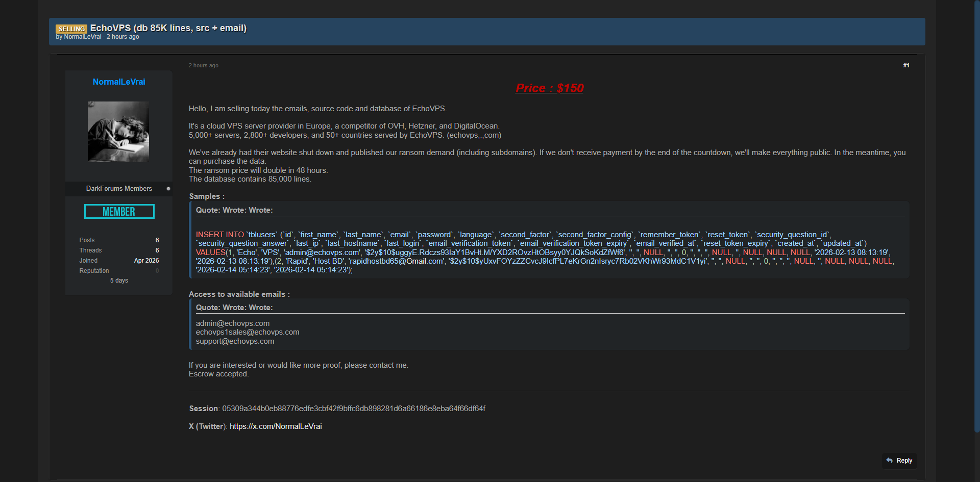Follow the x.com/NormalLeVrai link
This screenshot has height=482, width=980.
[x=276, y=426]
